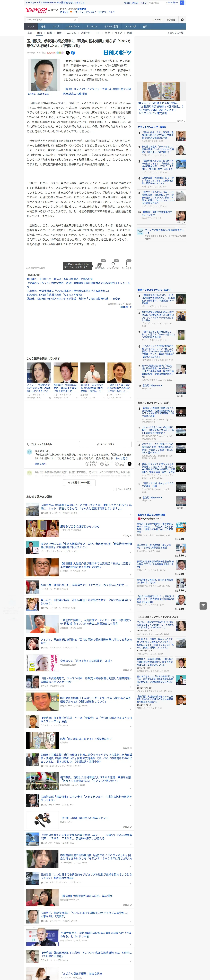This screenshot has width=210, height=980.
Task: Click the back-to-top arrow button
Action: coord(203,606)
